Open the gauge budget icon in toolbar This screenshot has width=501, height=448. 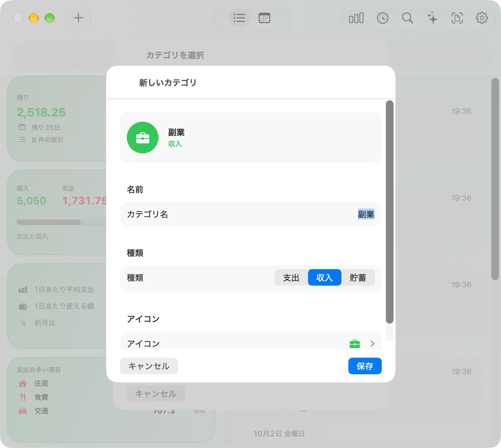pos(383,18)
